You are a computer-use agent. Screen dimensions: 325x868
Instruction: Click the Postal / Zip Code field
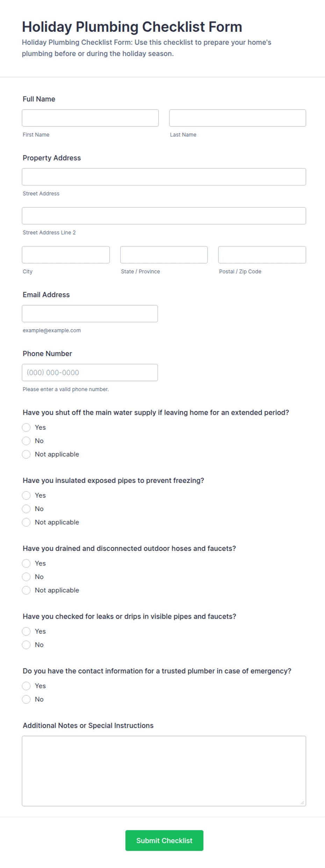(262, 255)
